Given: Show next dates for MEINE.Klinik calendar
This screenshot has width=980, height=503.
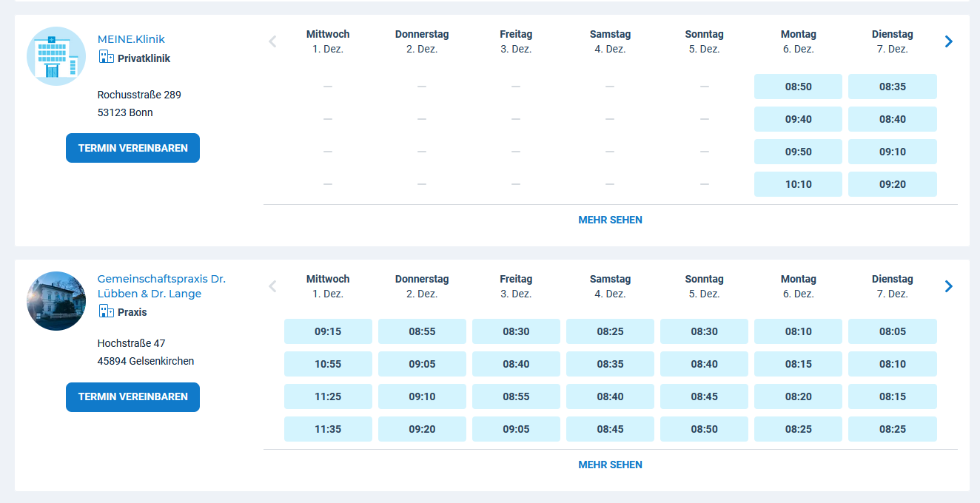Looking at the screenshot, I should tap(948, 41).
